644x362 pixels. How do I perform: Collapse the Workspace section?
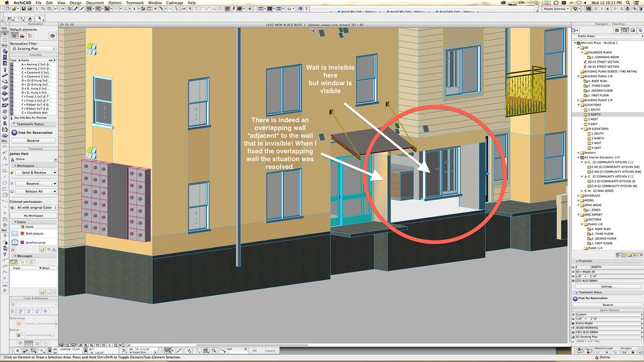pos(15,166)
